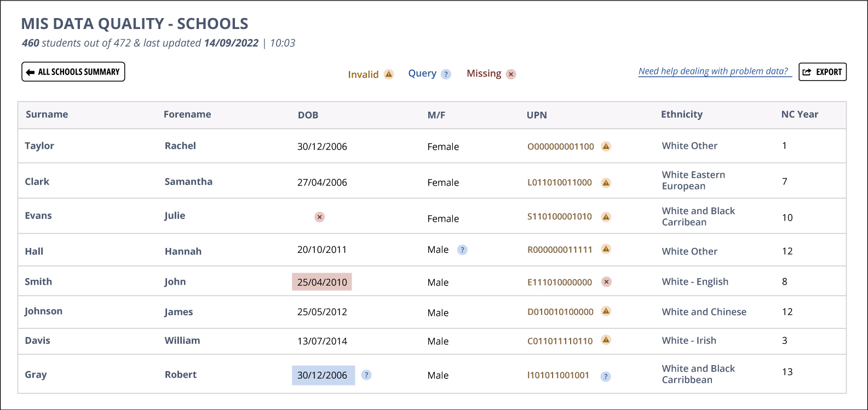Go back to All Schools Summary
The image size is (868, 410).
pyautogui.click(x=73, y=72)
